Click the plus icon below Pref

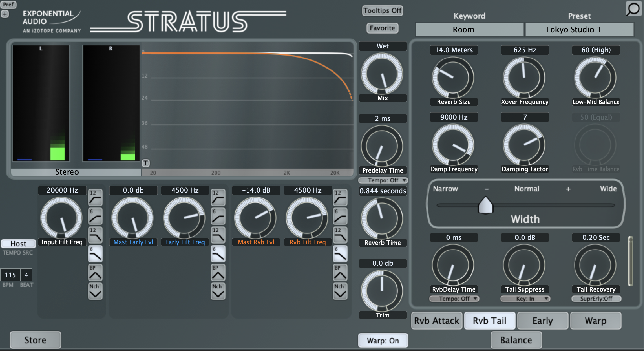[5, 14]
